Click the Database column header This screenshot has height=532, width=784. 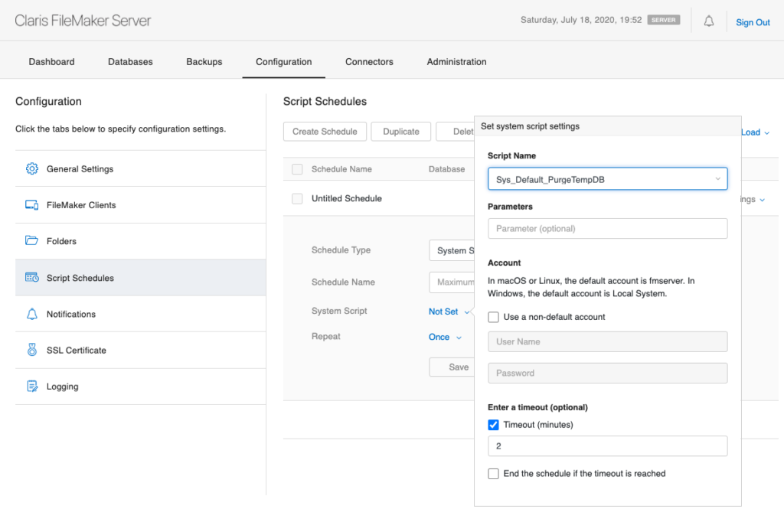click(x=446, y=169)
